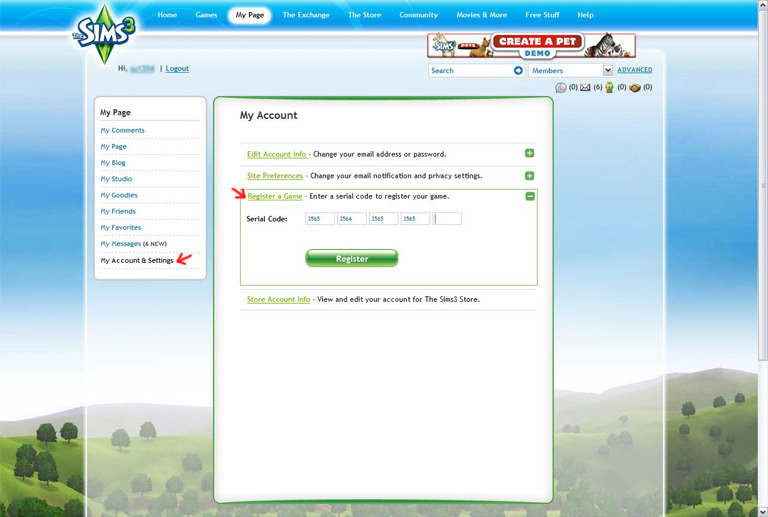The height and width of the screenshot is (517, 768).
Task: Open My Studio in sidebar
Action: 116,179
